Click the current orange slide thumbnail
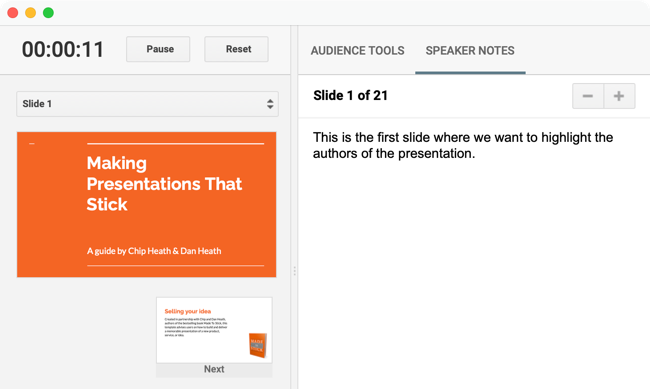The height and width of the screenshot is (389, 650). (146, 204)
